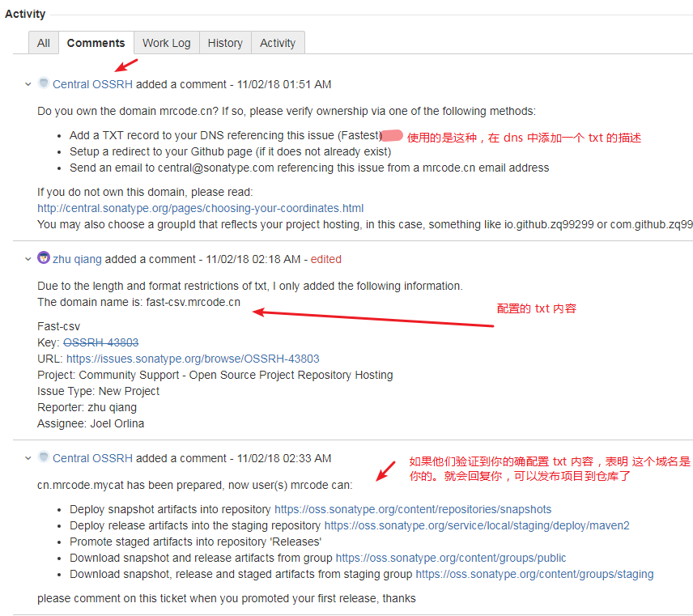Click the strikethrough OSSRH-43803 key link
693x616 pixels.
[100, 342]
